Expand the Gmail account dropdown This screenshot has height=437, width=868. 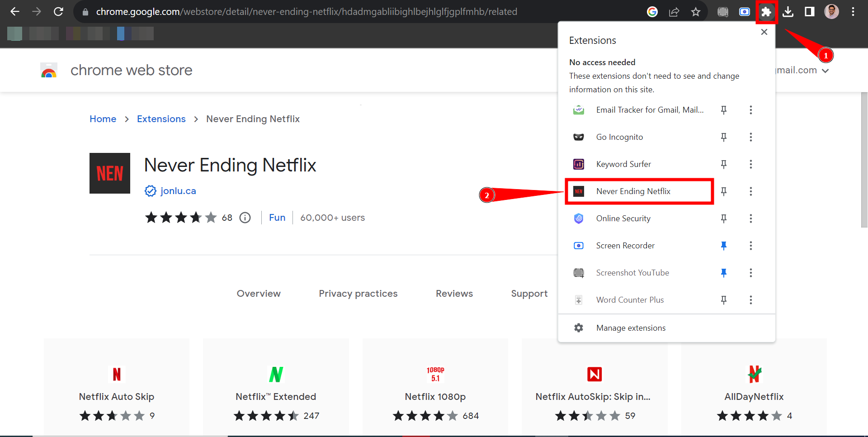click(826, 70)
